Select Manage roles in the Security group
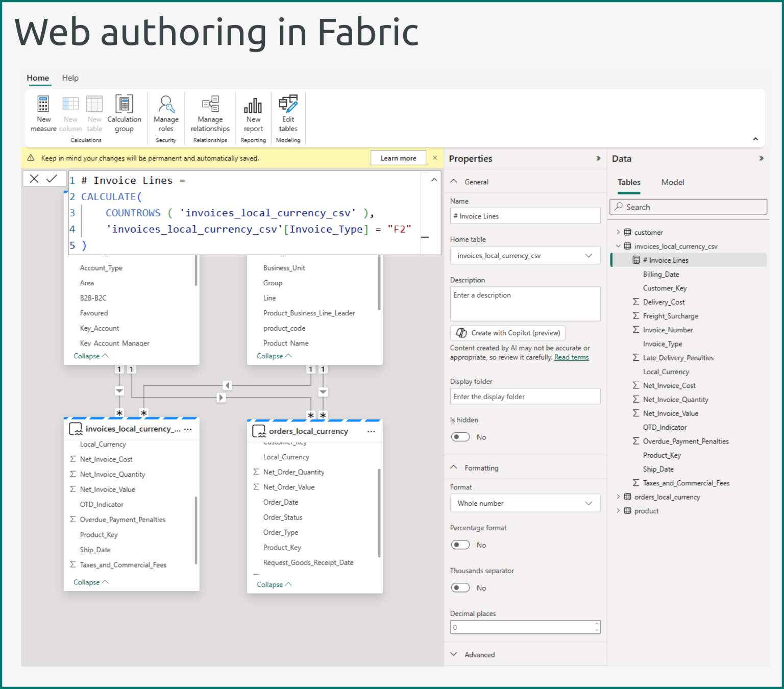Viewport: 784px width, 689px height. (166, 112)
